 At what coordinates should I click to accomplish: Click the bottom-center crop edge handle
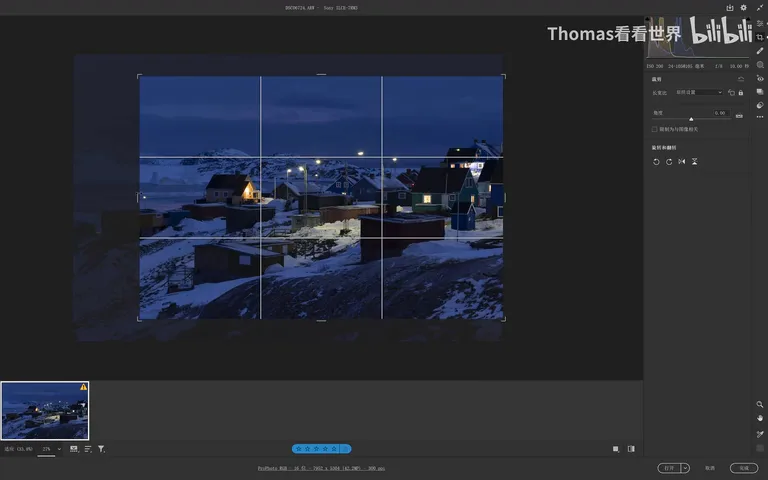pyautogui.click(x=321, y=320)
